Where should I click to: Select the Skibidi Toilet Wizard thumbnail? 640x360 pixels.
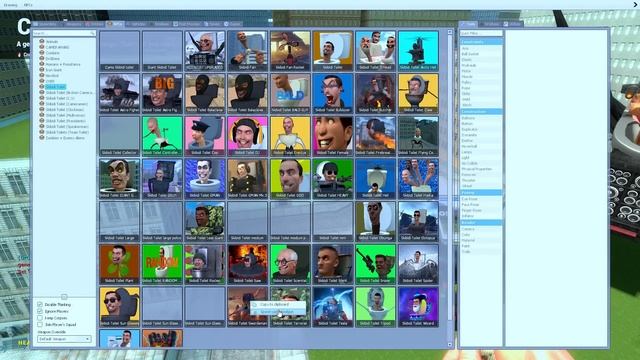pos(418,307)
